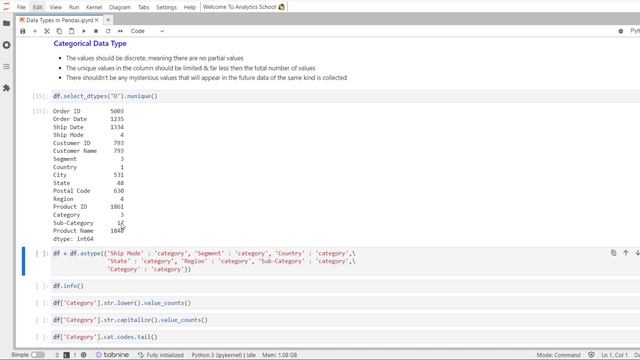
Task: Open the View menu
Action: point(56,7)
